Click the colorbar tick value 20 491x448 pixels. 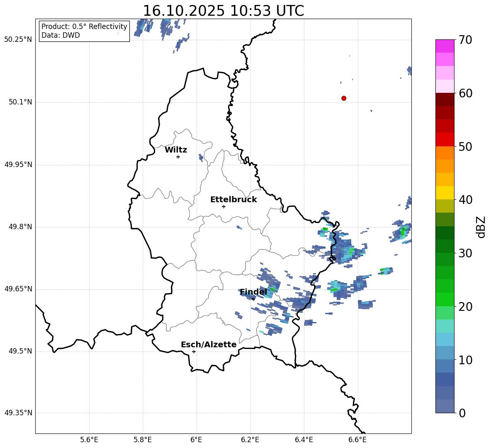click(465, 307)
